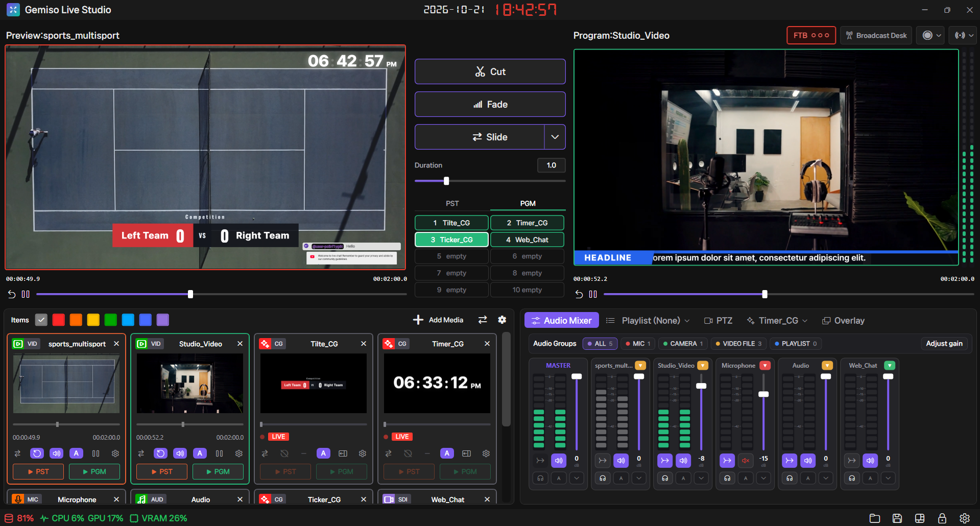
Task: Toggle the MASTER channel speaker mute
Action: [x=559, y=461]
